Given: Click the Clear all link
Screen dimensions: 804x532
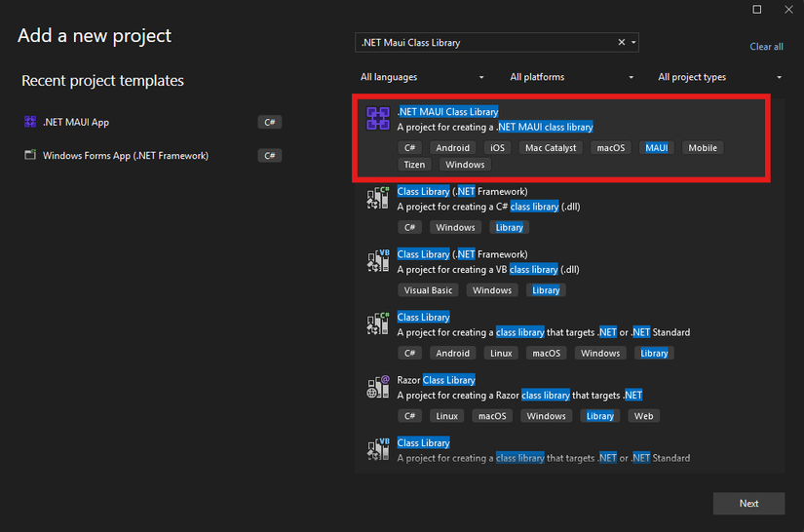Looking at the screenshot, I should (x=766, y=47).
